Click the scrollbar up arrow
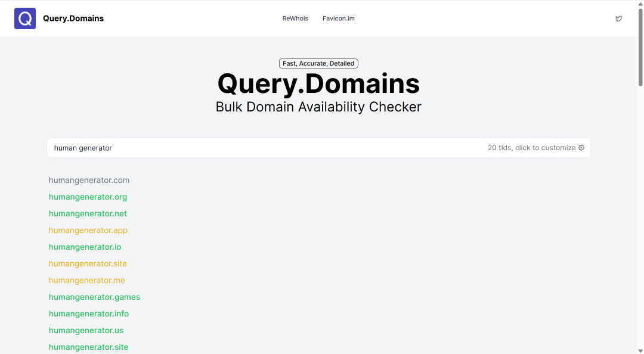This screenshot has width=644, height=354. [640, 4]
